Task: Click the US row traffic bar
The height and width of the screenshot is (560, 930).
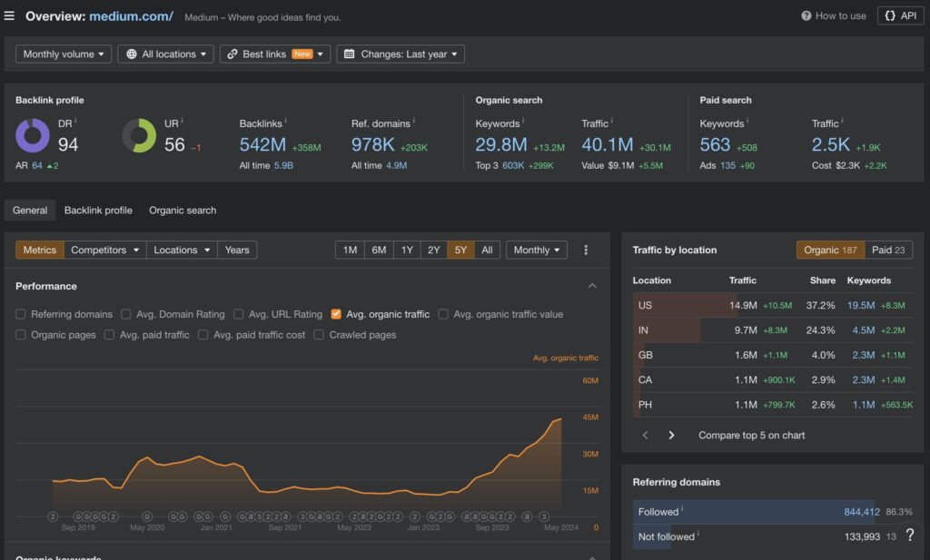Action: (x=685, y=305)
